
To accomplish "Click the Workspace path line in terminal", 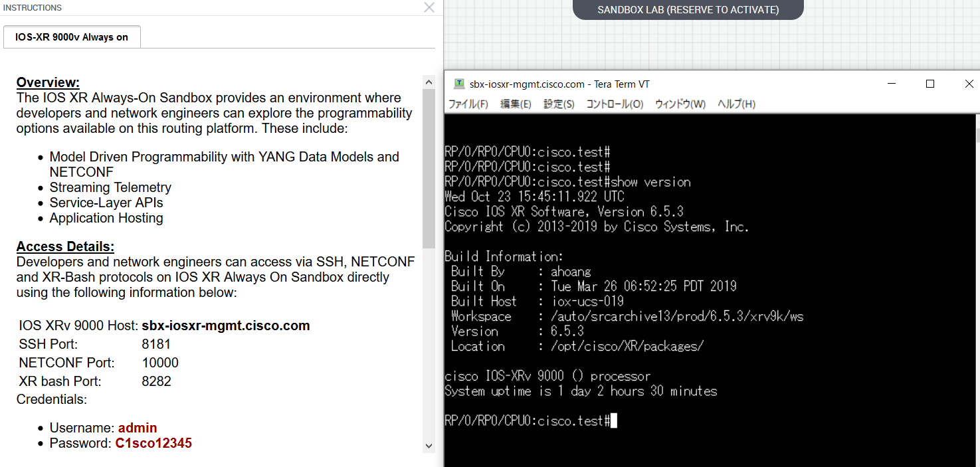I will click(627, 316).
